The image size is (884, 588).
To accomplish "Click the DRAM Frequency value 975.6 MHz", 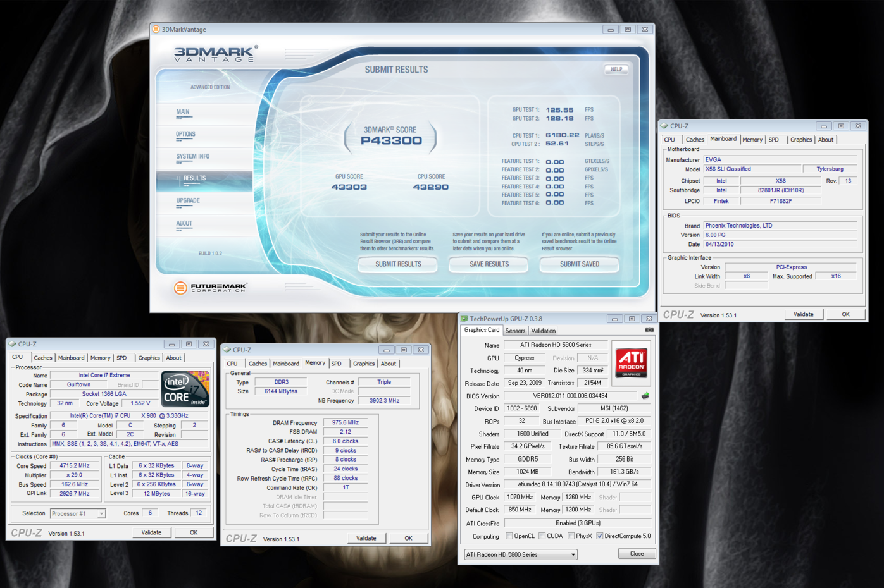I will tap(346, 423).
